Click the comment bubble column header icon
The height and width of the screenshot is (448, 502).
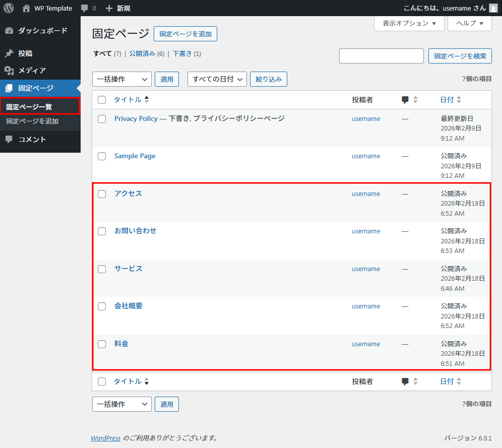(x=405, y=100)
